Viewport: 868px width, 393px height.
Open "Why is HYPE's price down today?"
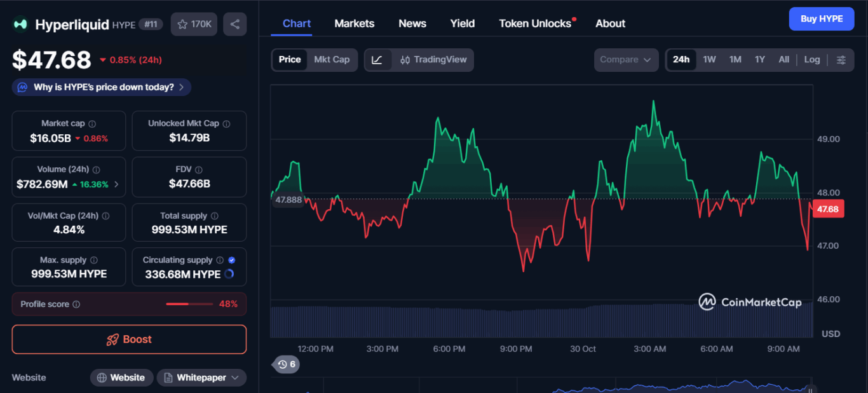pos(102,87)
